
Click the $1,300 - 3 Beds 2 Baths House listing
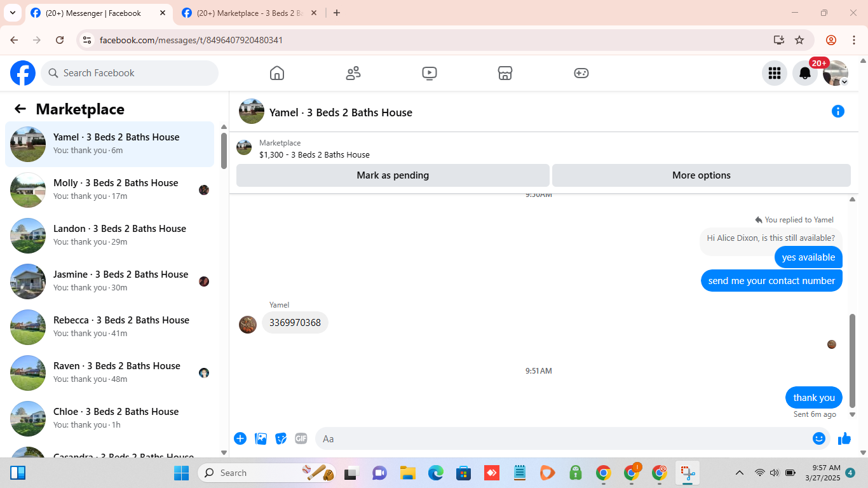point(314,154)
